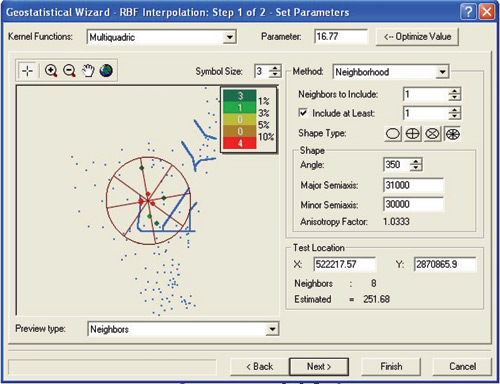Increase the Symbol Size spinner value

(275, 68)
